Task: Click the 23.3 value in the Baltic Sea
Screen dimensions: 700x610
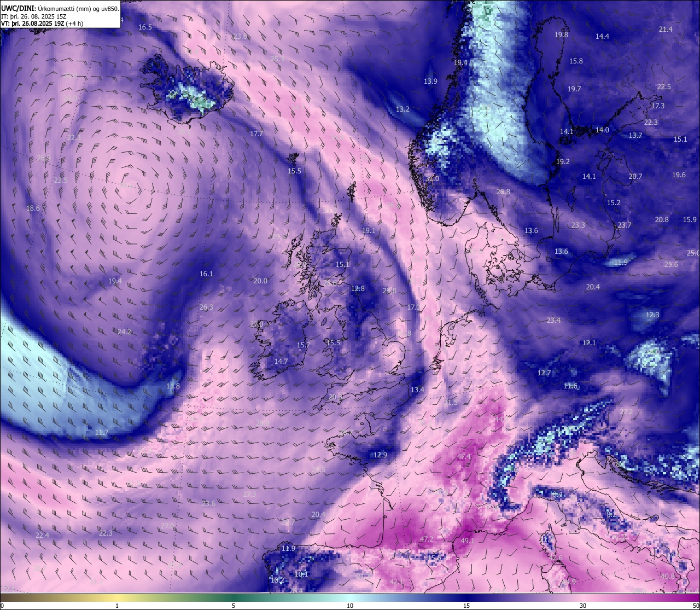Action: click(578, 225)
